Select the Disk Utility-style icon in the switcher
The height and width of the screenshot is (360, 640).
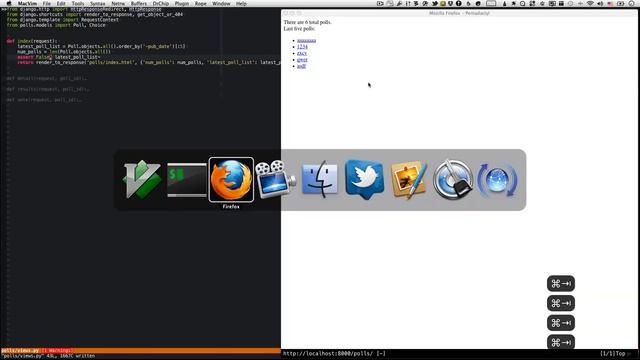pos(453,180)
